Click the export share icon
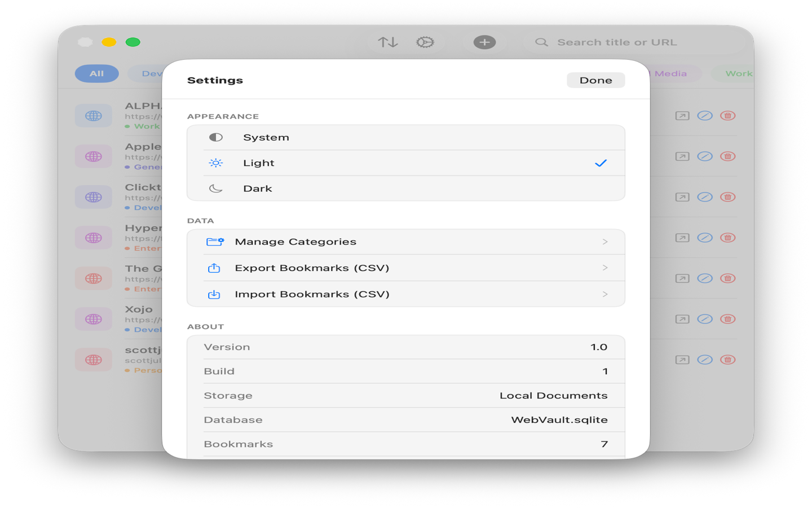The width and height of the screenshot is (812, 508). (214, 268)
